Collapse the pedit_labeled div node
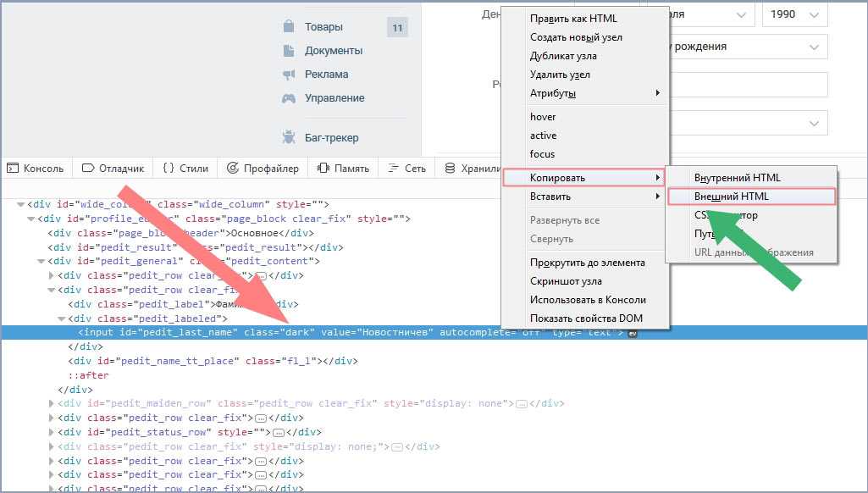The height and width of the screenshot is (493, 868). click(x=62, y=319)
